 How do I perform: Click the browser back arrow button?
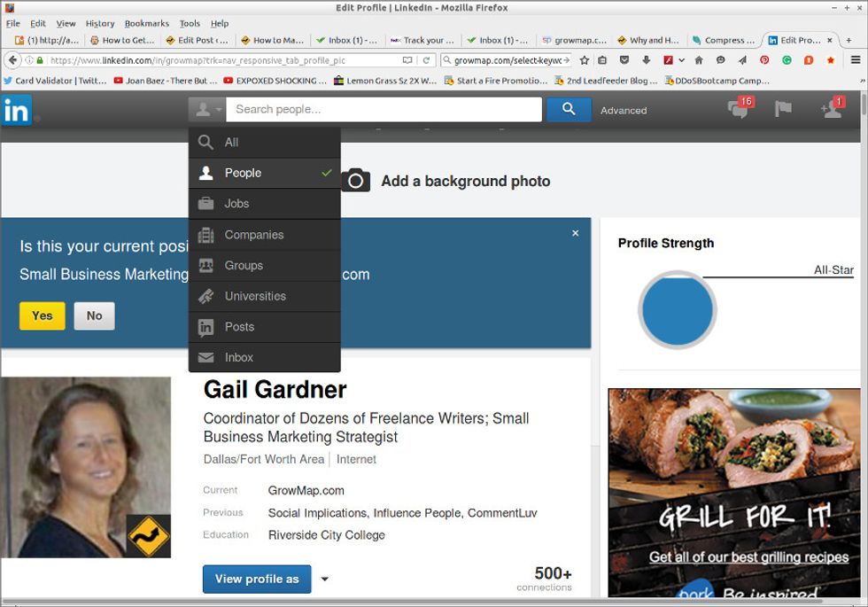(x=12, y=60)
